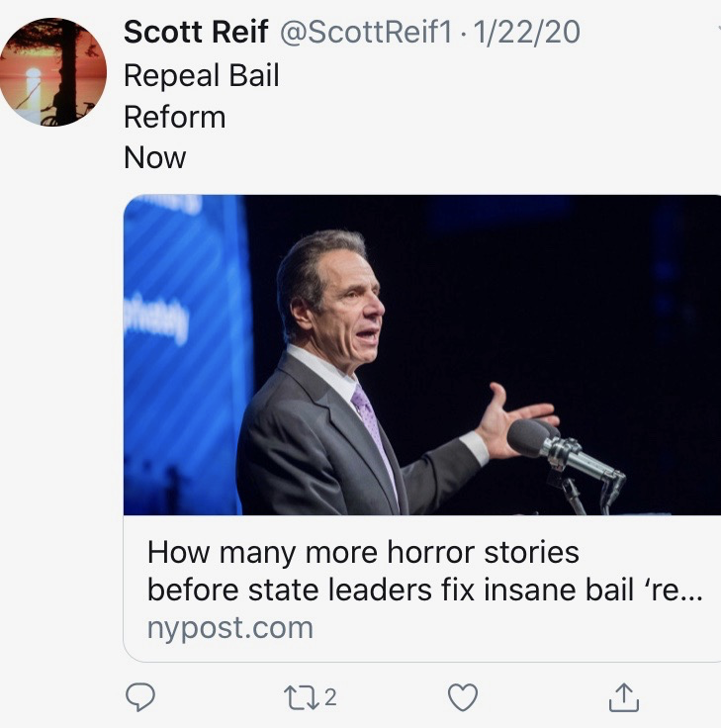Click headline "How many more horror stories"
Image resolution: width=721 pixels, height=728 pixels.
[x=363, y=552]
